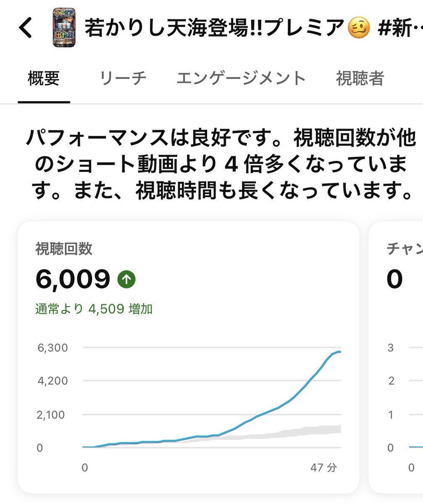Open the partially visible チャン card
The image size is (423, 504).
tap(396, 357)
